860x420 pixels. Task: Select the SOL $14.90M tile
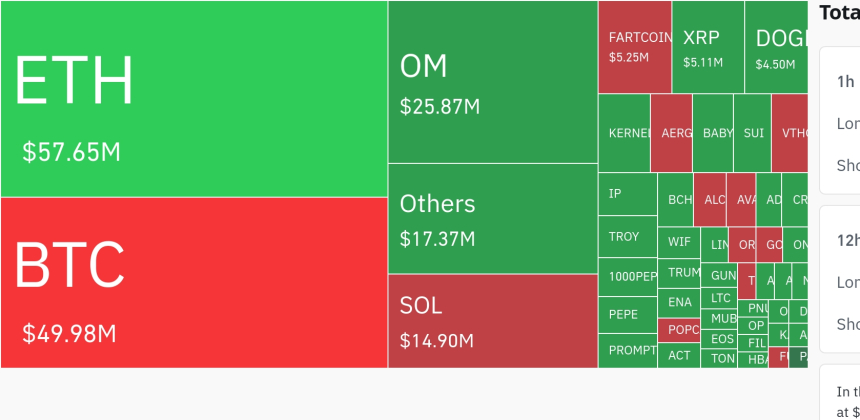[x=493, y=320]
